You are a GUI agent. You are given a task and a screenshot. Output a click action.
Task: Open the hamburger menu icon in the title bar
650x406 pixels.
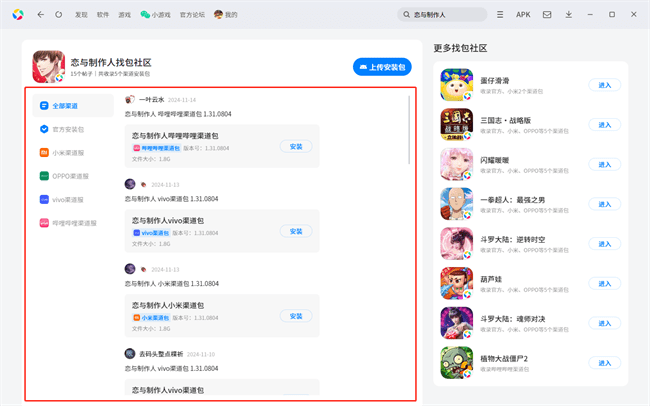point(500,15)
